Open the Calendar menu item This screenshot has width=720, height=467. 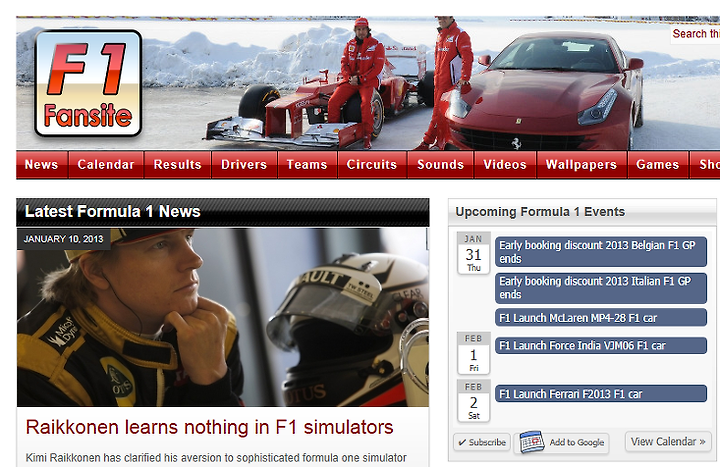click(x=106, y=164)
